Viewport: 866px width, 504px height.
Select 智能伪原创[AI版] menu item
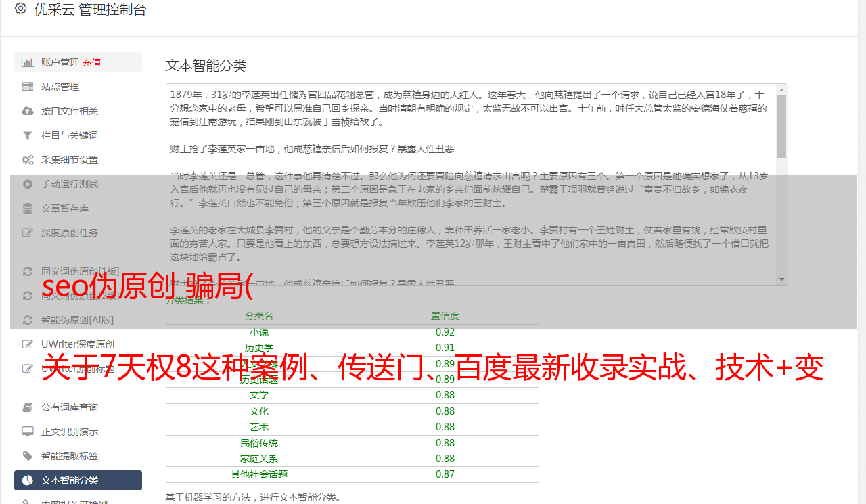(x=78, y=320)
